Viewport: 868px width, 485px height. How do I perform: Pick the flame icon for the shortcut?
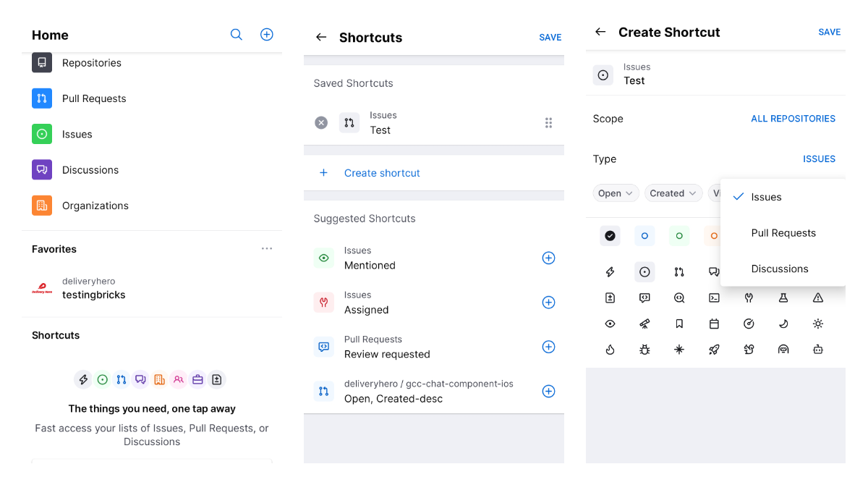tap(610, 349)
